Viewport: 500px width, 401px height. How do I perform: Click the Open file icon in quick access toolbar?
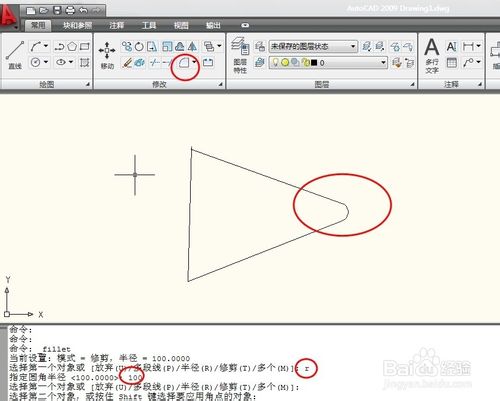(44, 11)
